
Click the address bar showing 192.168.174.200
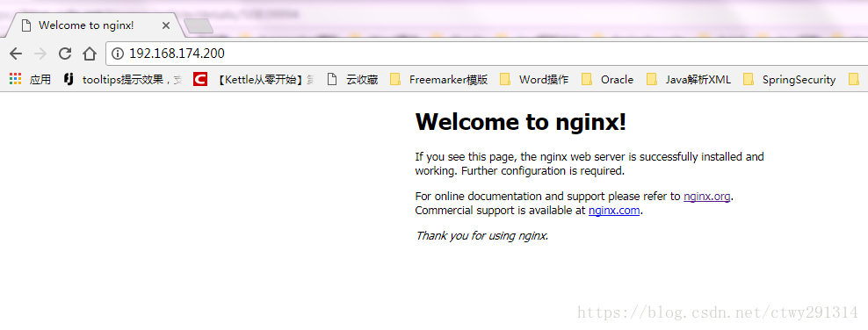[x=487, y=54]
